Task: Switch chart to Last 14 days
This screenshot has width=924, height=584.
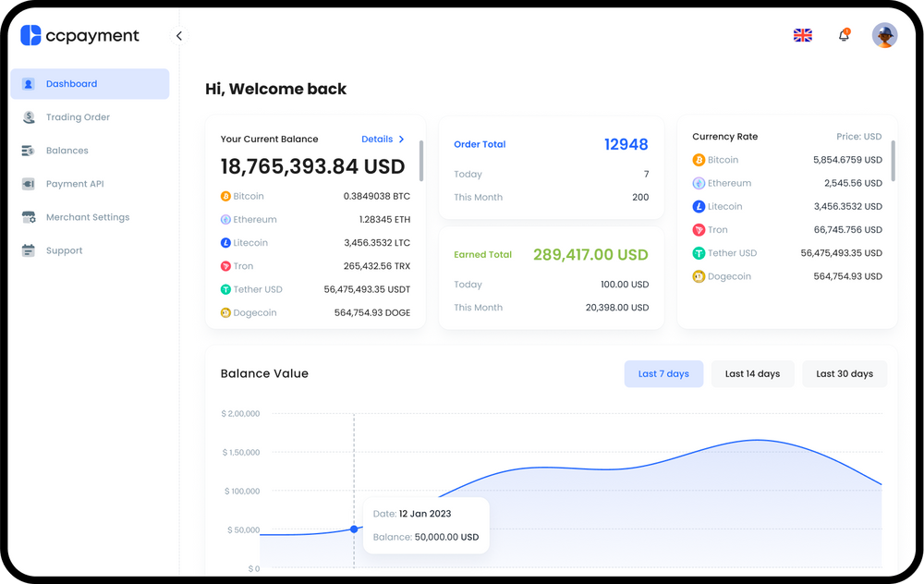Action: pyautogui.click(x=752, y=373)
